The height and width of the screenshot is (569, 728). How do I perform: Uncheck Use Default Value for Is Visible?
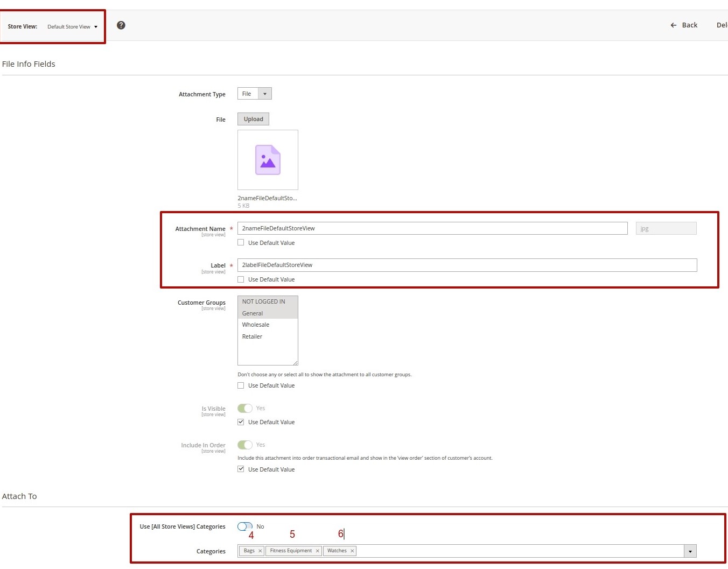241,422
